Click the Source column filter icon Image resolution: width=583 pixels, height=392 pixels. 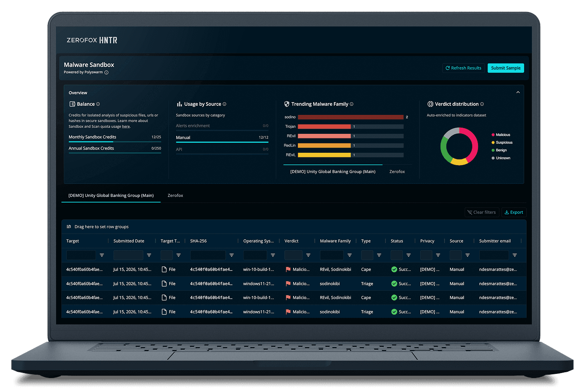[468, 255]
